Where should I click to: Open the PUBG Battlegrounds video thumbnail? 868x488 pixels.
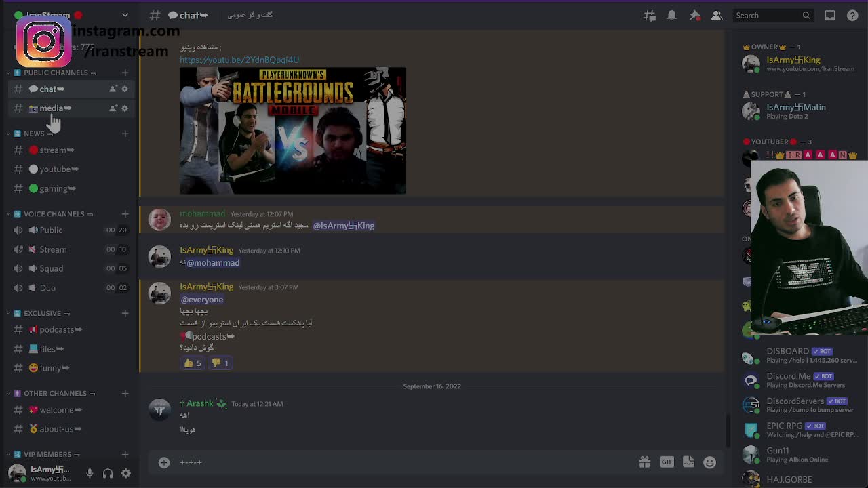tap(293, 131)
